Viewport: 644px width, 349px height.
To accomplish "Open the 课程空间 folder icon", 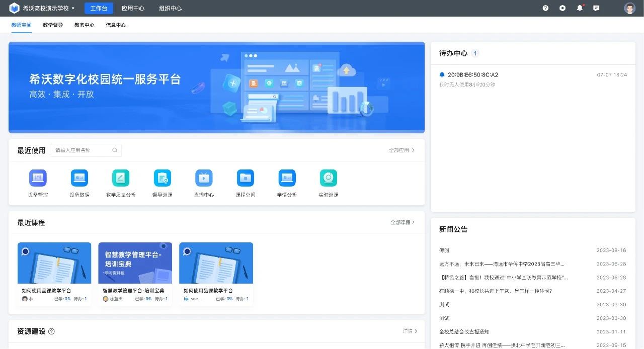I will tap(246, 179).
